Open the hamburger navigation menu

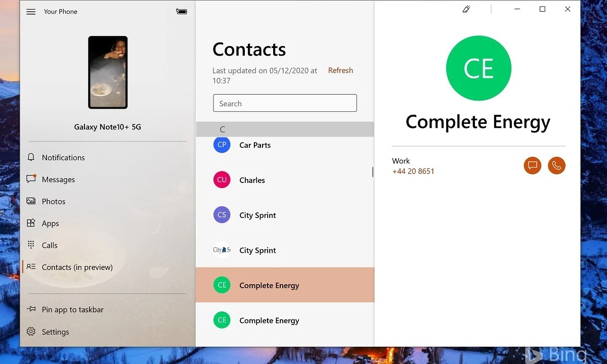tap(31, 12)
